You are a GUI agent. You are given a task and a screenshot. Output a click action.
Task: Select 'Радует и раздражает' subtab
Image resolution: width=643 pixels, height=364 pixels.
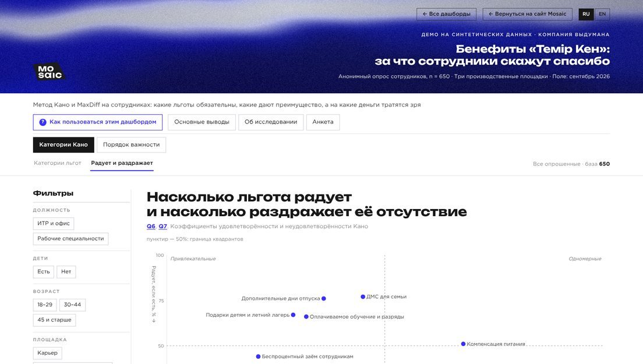click(x=122, y=163)
